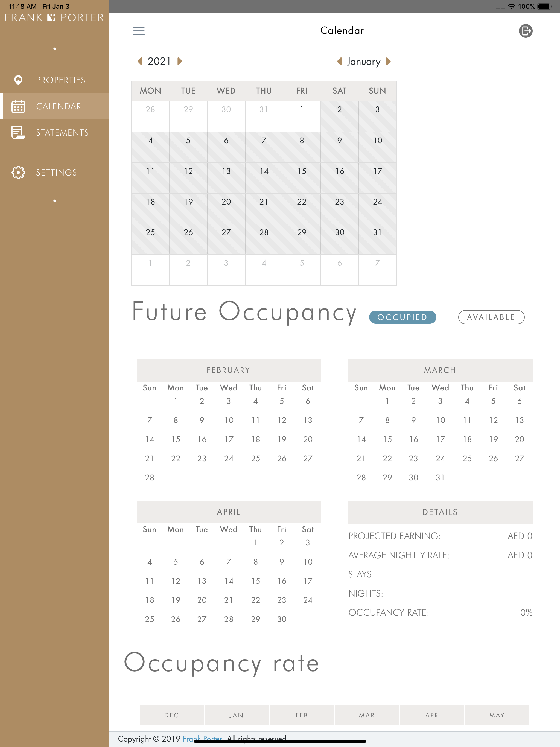This screenshot has height=747, width=560.
Task: Click the STAYS label in details
Action: (361, 574)
